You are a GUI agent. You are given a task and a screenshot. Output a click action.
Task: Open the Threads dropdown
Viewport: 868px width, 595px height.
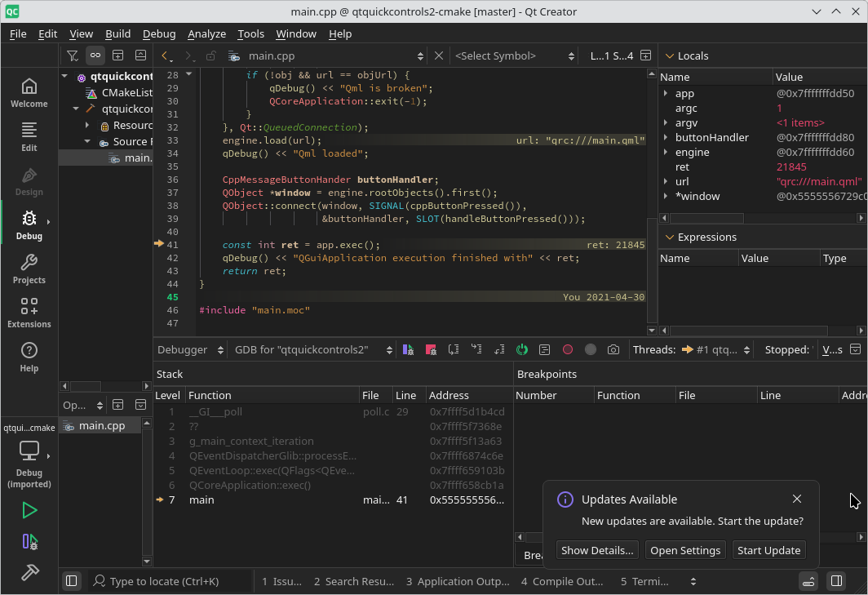(x=716, y=349)
